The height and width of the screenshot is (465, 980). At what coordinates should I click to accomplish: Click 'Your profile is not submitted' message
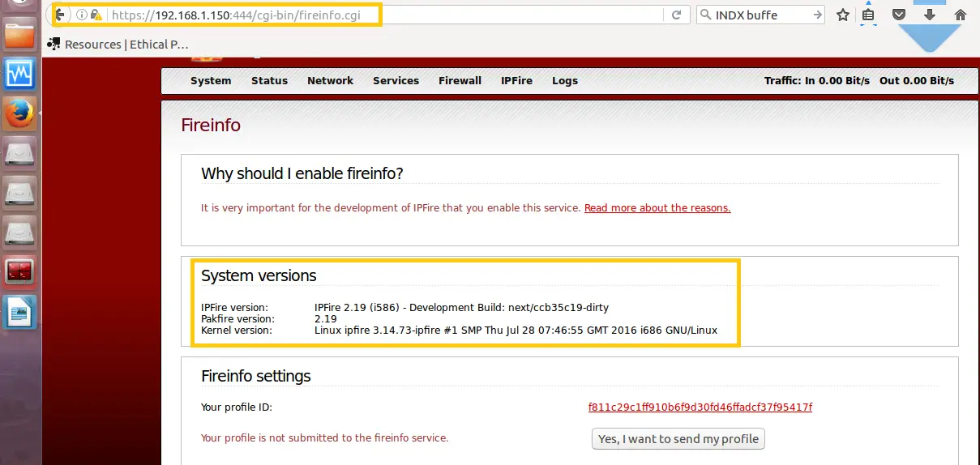pos(324,438)
